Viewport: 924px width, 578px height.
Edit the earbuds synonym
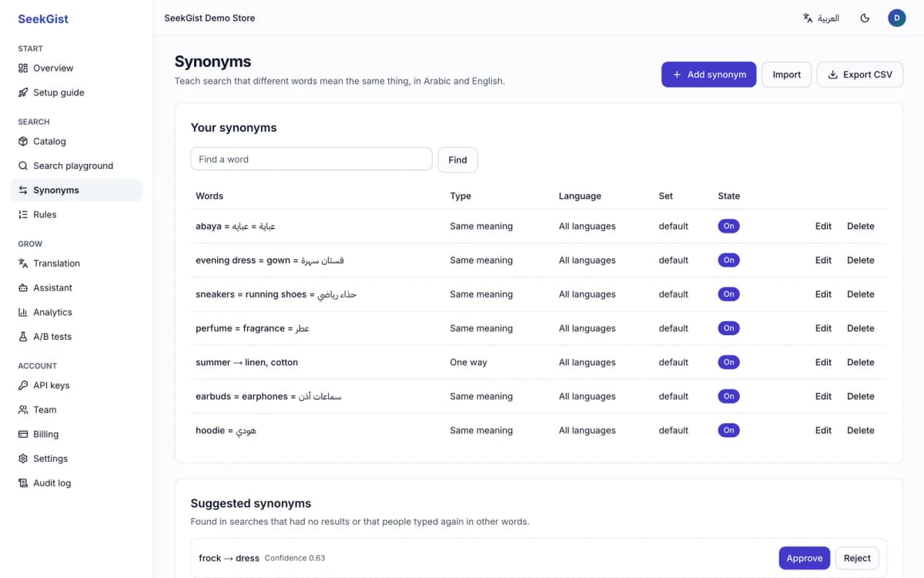823,395
